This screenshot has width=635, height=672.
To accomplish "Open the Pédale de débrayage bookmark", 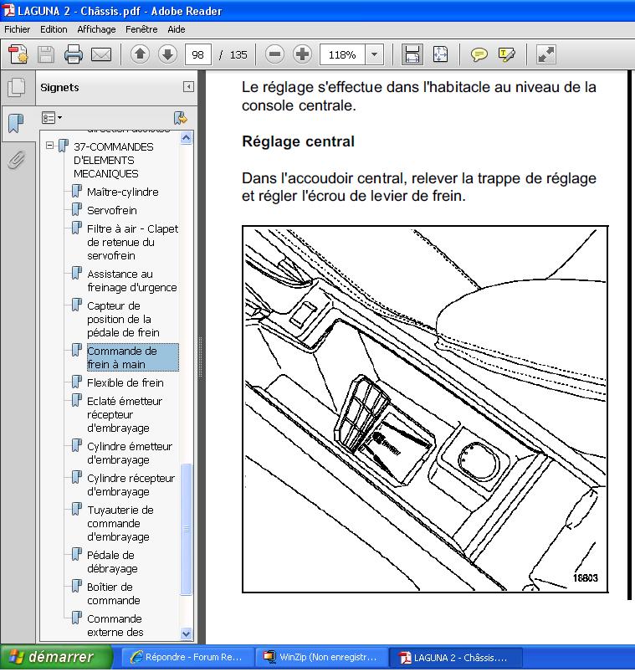I will coord(112,562).
